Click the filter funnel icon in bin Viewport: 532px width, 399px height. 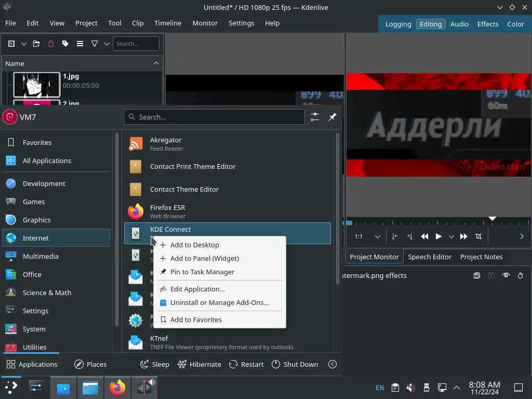point(95,44)
